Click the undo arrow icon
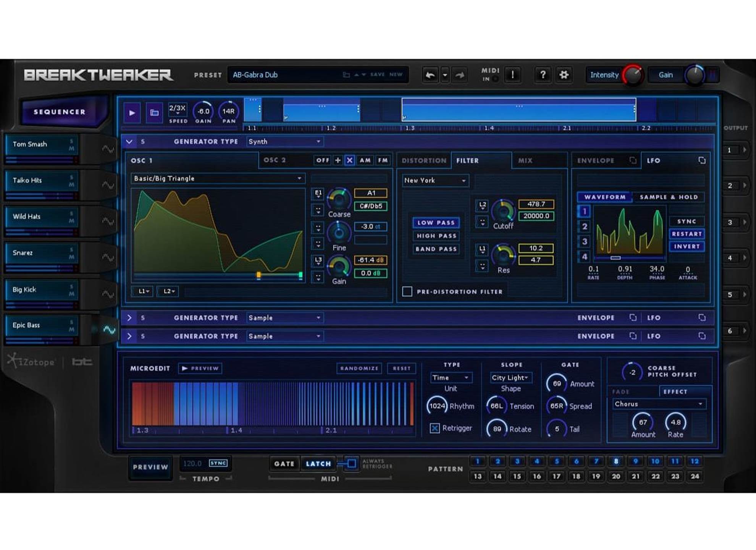Viewport: 756px width, 550px height. click(x=430, y=75)
